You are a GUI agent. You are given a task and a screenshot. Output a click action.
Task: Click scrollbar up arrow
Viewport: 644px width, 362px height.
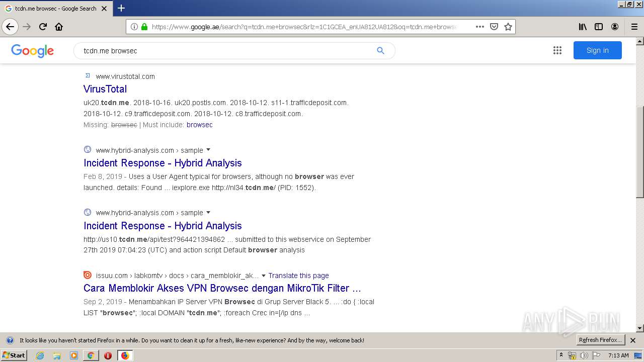pyautogui.click(x=640, y=41)
